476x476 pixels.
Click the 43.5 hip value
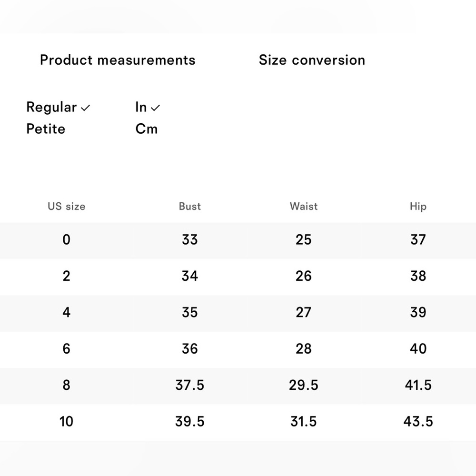tap(418, 421)
